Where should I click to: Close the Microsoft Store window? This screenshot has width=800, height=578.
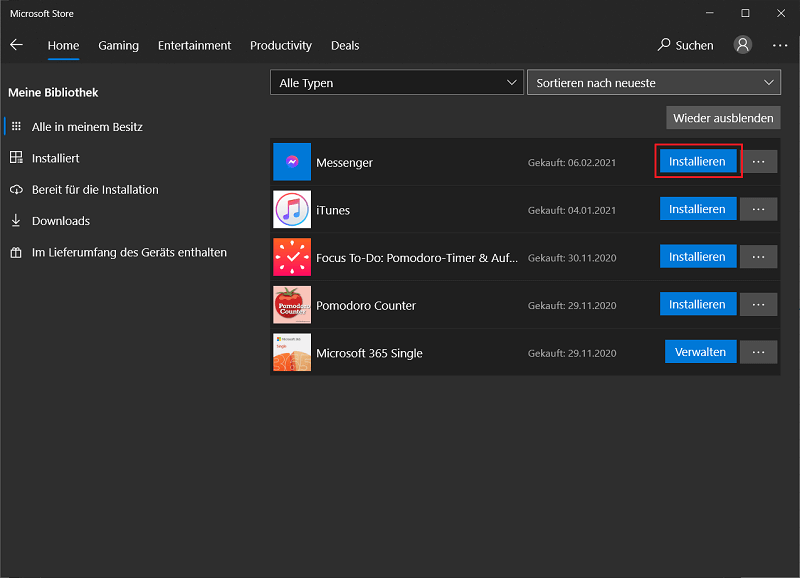point(781,13)
